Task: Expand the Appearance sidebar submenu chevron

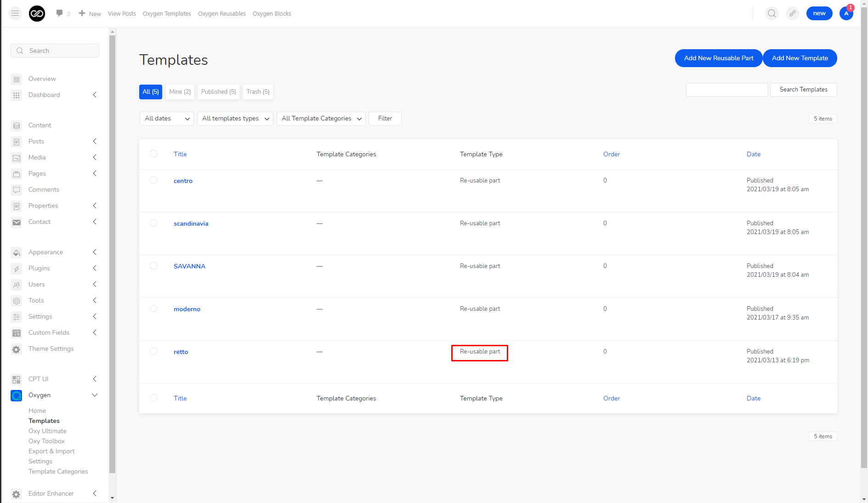Action: pyautogui.click(x=95, y=252)
